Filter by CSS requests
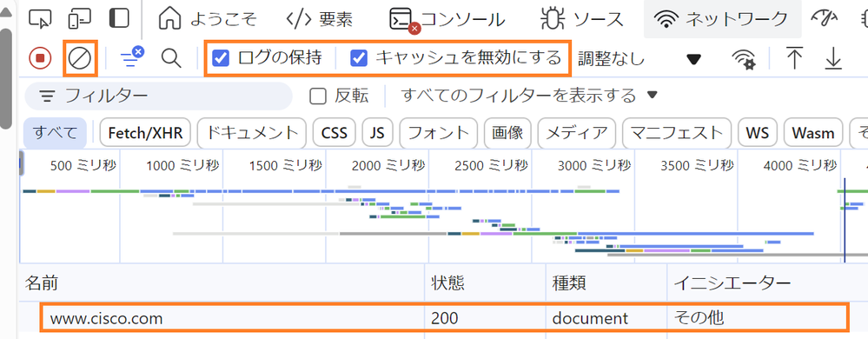Screen dimensions: 868x339 click(x=335, y=133)
